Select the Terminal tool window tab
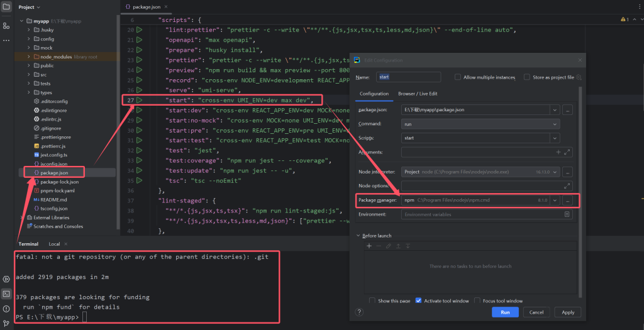This screenshot has width=644, height=330. click(x=28, y=244)
